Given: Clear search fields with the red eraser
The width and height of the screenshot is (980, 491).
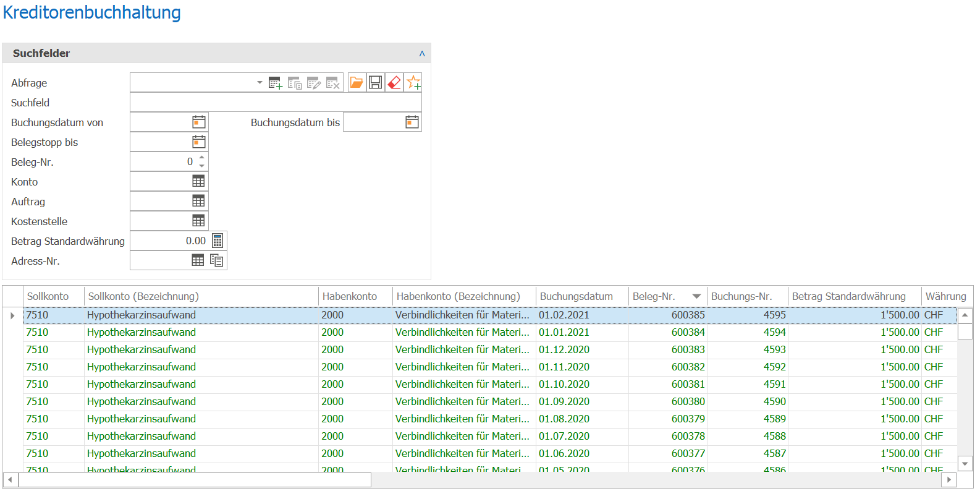Looking at the screenshot, I should pos(394,82).
